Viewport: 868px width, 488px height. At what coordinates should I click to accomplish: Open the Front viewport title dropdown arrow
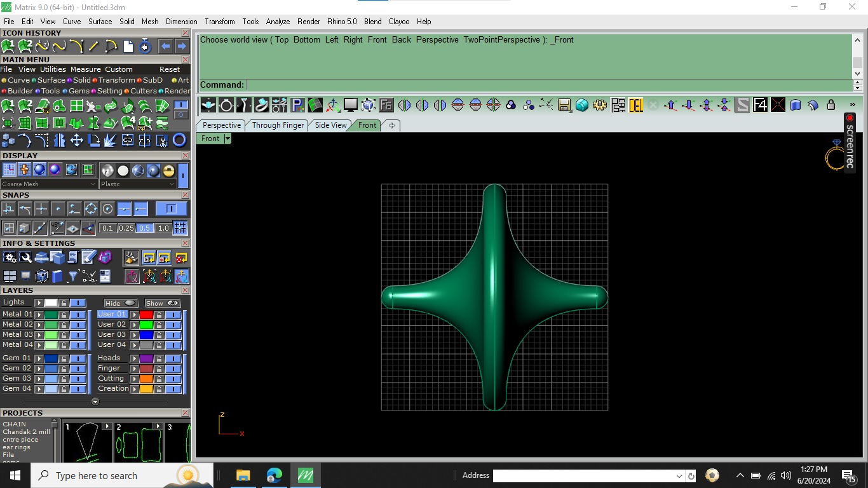pyautogui.click(x=227, y=139)
